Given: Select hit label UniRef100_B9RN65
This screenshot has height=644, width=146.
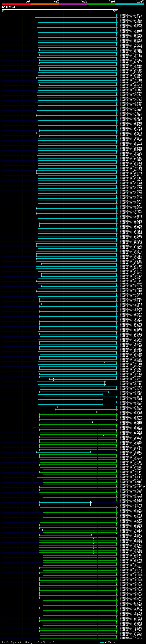Looking at the screenshot, I should pos(131,40).
